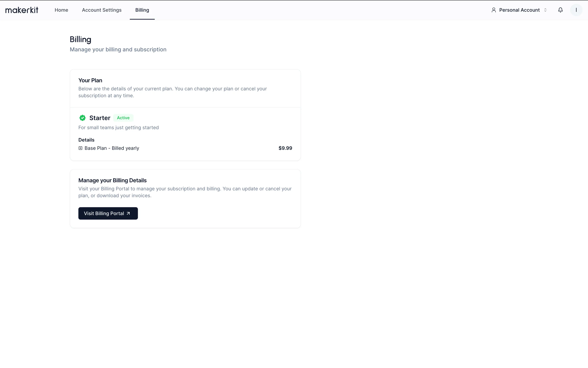Open the notifications bell
The width and height of the screenshot is (588, 368).
point(560,10)
